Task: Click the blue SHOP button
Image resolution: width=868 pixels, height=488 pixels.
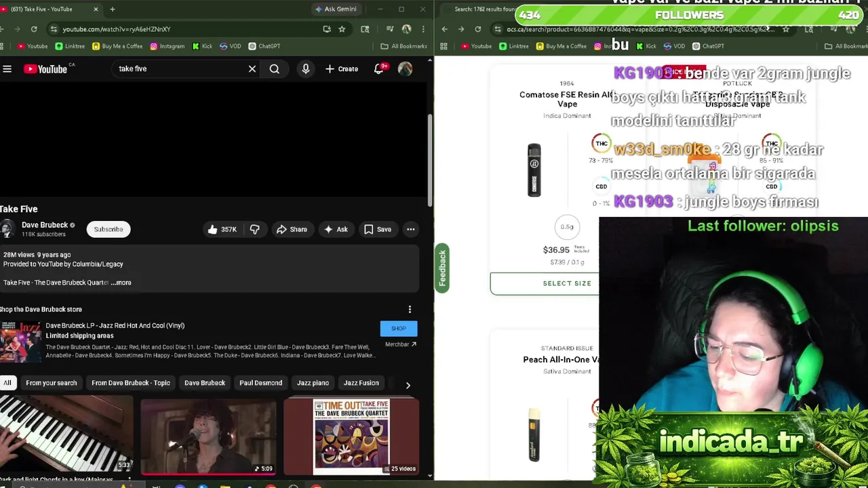Action: 399,329
